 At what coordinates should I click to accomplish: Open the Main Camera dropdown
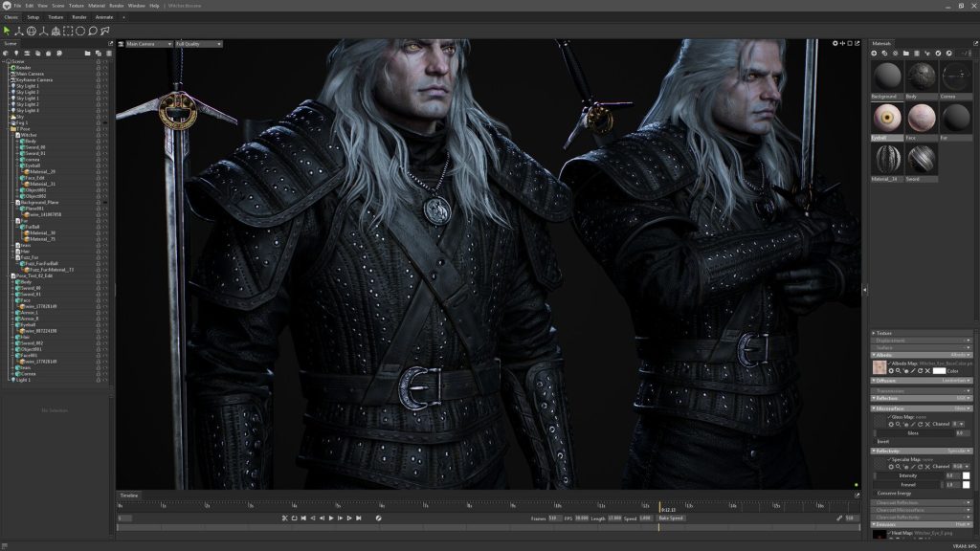(148, 44)
